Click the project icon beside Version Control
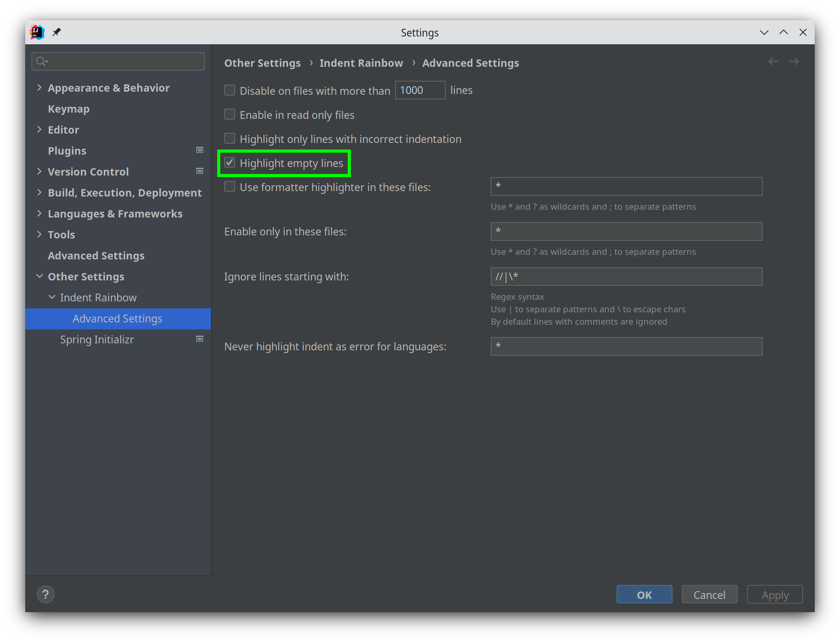Viewport: 840px width, 642px height. tap(200, 171)
